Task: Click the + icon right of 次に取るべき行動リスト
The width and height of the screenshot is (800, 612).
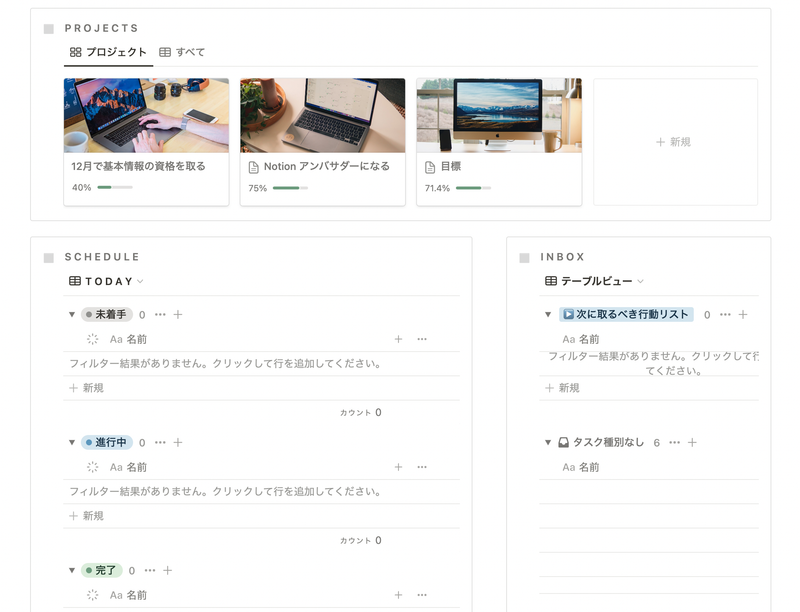Action: 742,313
